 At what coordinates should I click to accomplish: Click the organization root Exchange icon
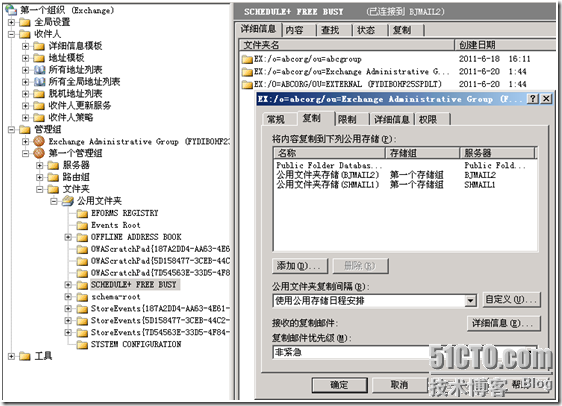[x=11, y=10]
